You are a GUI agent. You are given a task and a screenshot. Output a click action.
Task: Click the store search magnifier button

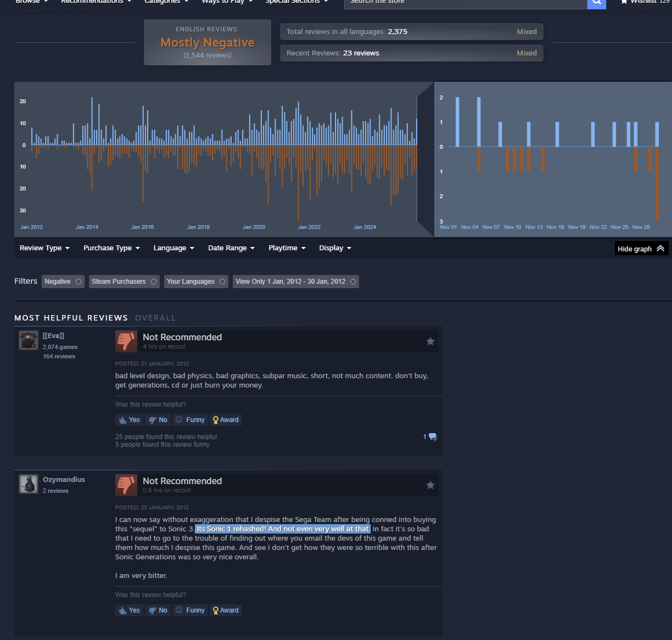[596, 2]
